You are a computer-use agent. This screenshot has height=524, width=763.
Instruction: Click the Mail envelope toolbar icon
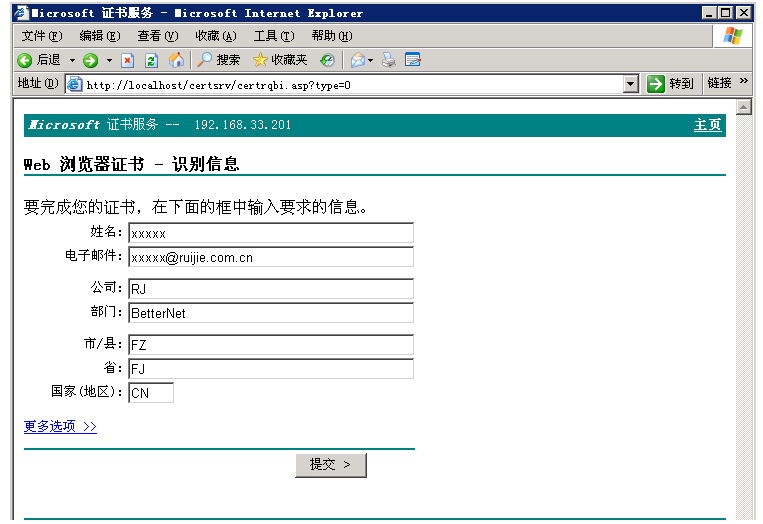click(357, 60)
